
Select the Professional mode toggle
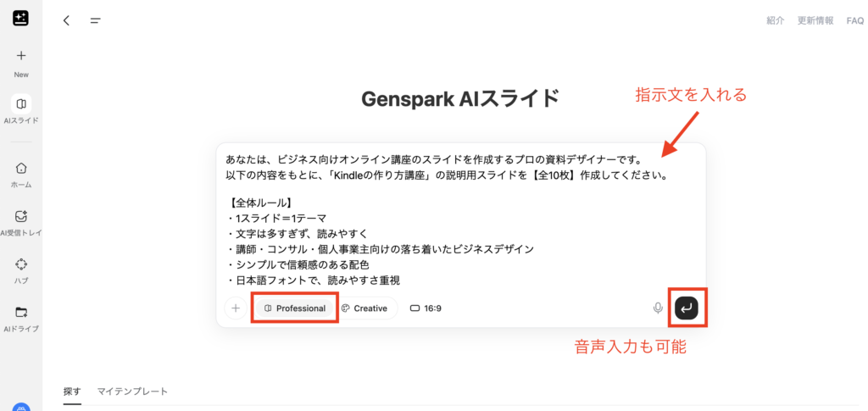click(x=294, y=308)
